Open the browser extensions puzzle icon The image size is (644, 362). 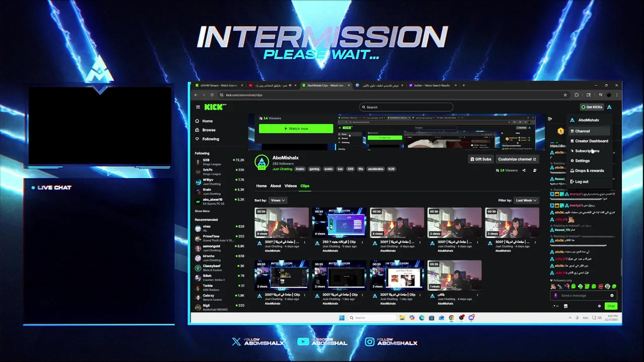pos(577,95)
